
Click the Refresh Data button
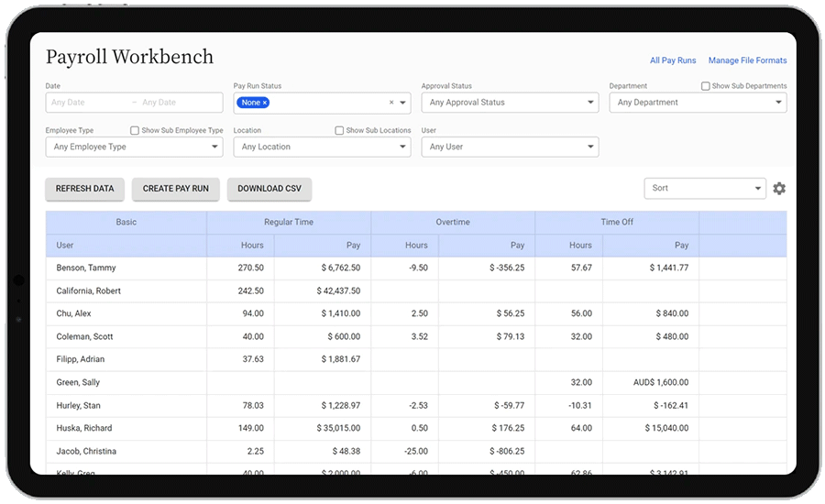point(84,189)
